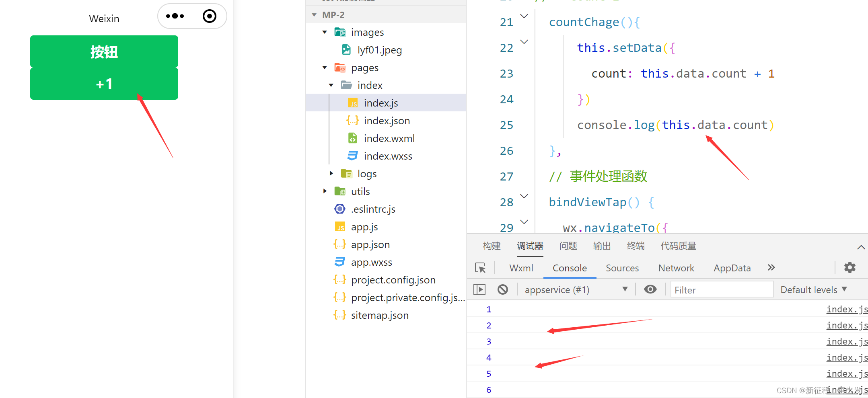
Task: Toggle the console sidebar panel icon
Action: coord(479,289)
